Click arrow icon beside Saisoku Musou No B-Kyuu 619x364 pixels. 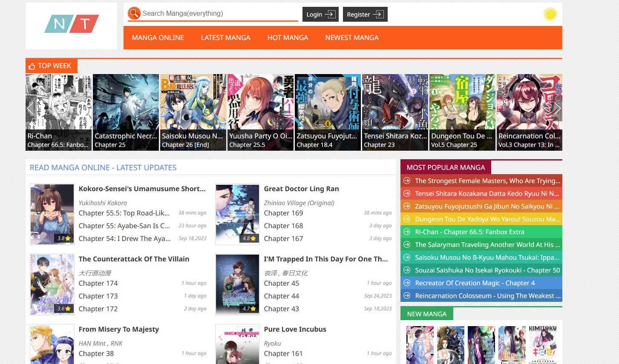click(x=407, y=257)
